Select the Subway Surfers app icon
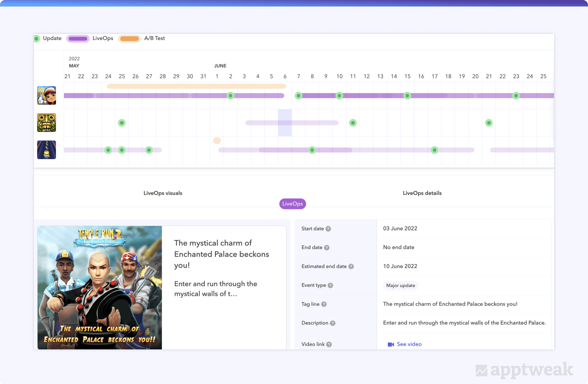 [x=46, y=95]
